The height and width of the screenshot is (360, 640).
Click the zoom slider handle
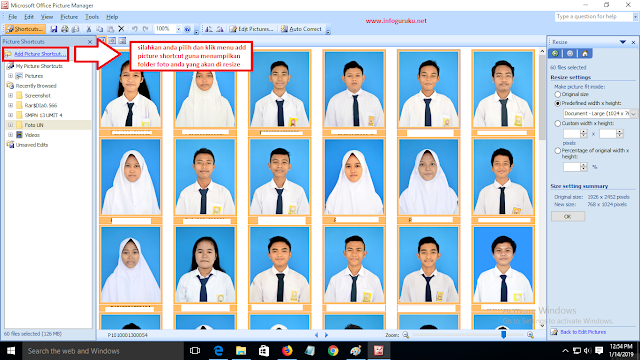(x=503, y=335)
